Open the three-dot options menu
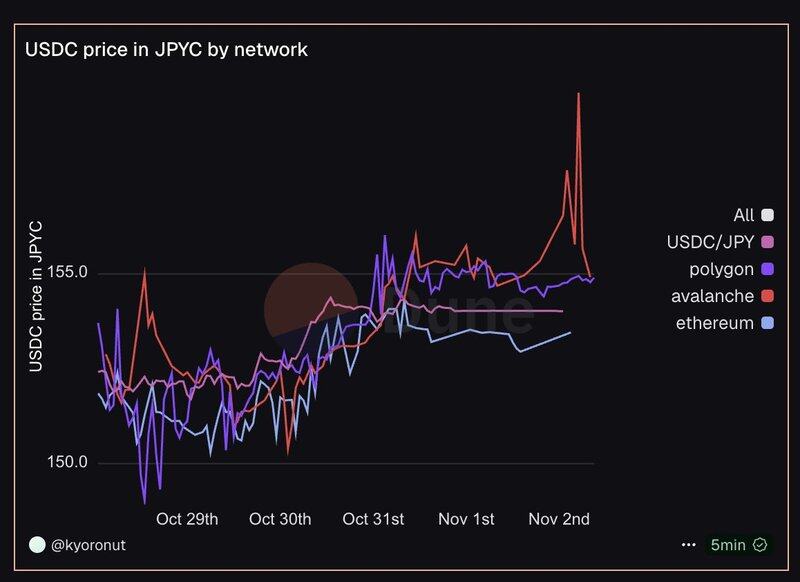 pyautogui.click(x=688, y=545)
